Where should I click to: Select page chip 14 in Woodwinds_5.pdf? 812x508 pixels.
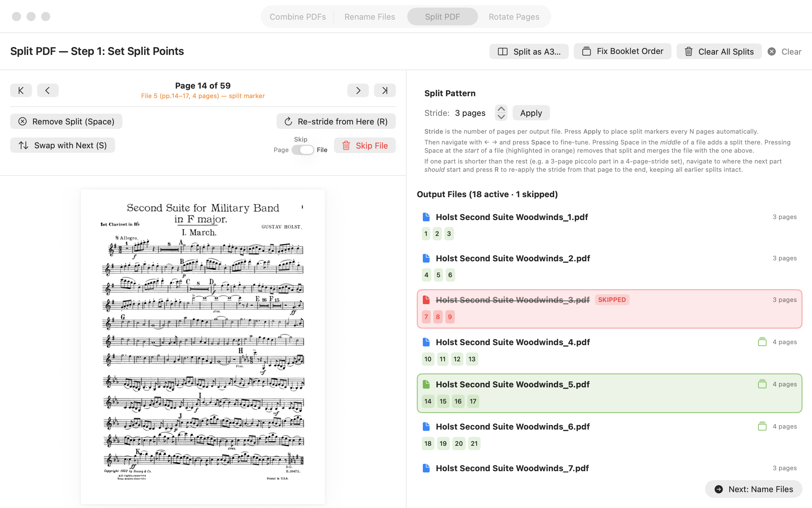428,401
